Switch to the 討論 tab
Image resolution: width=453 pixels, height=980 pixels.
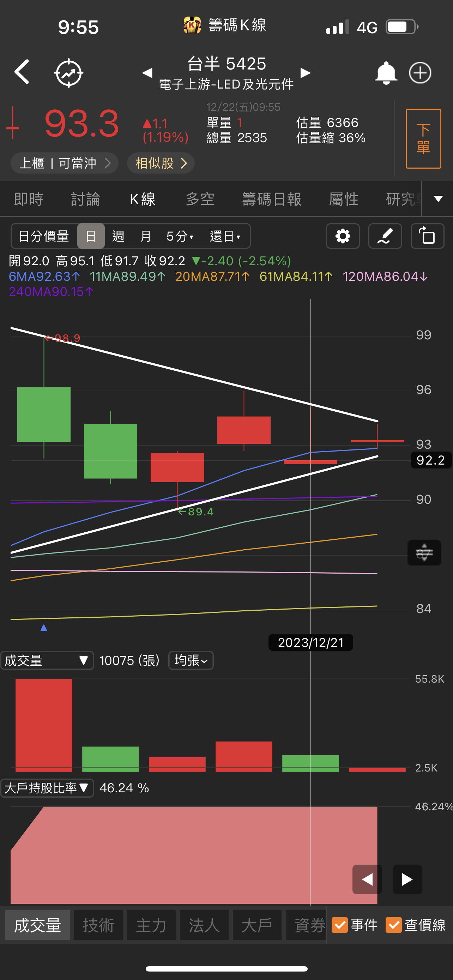point(86,199)
